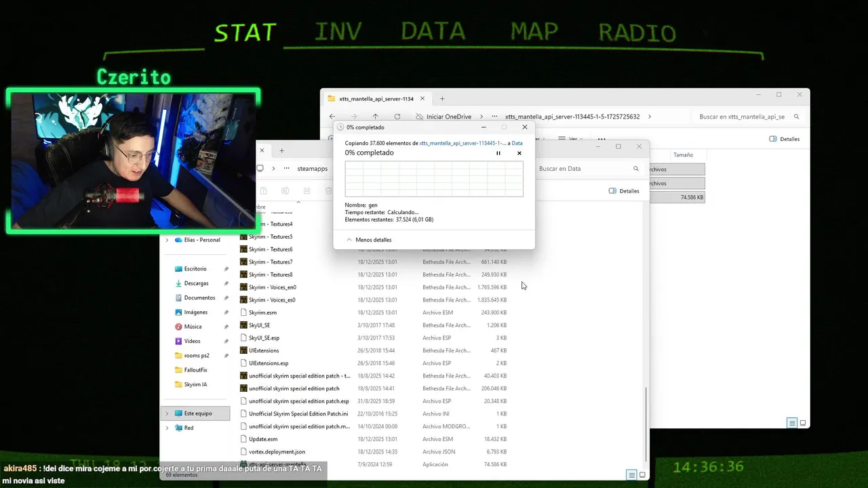Click the Tamaño column header
This screenshot has width=868, height=488.
click(684, 155)
